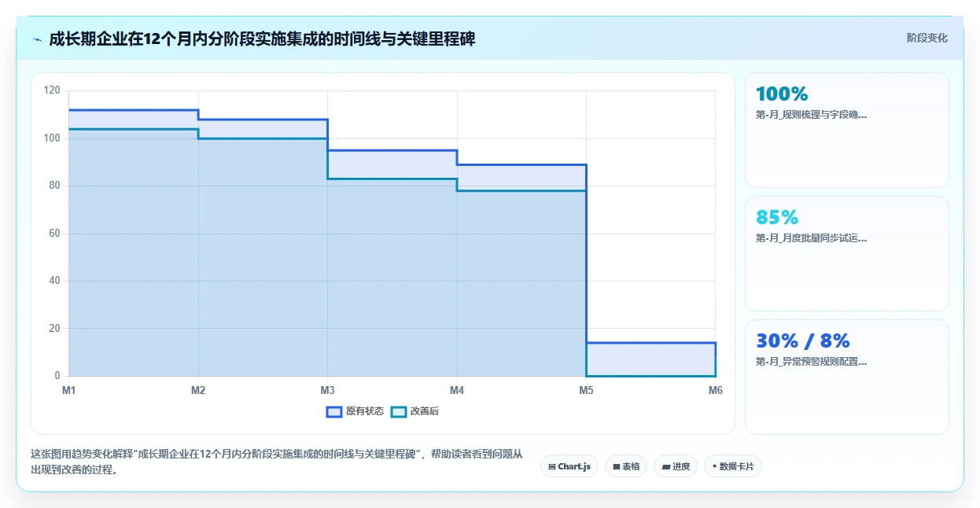980x508 pixels.
Task: Click the M5 axis label
Action: click(586, 390)
